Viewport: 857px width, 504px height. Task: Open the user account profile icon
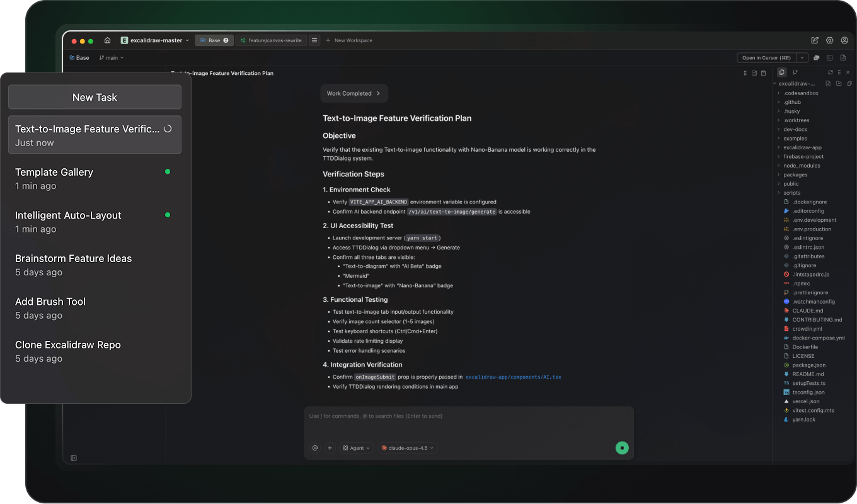[844, 40]
